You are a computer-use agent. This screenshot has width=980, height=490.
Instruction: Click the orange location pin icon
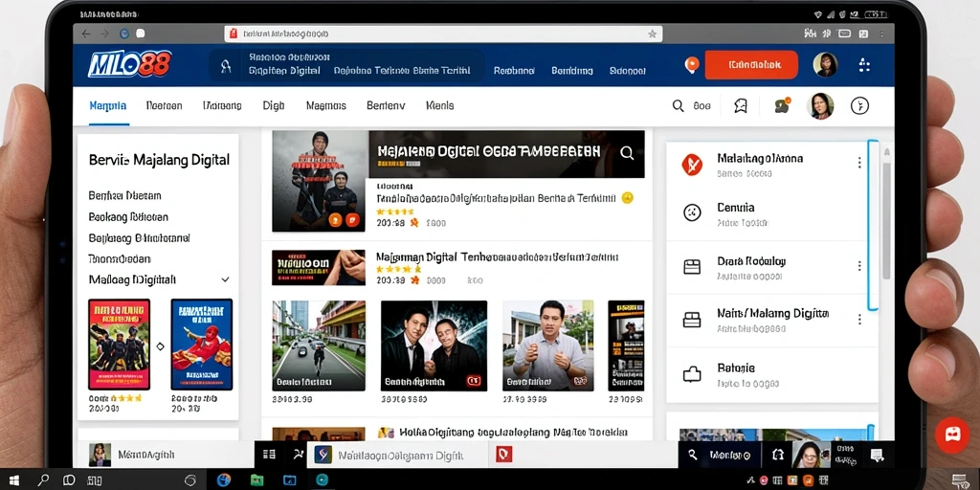pos(691,65)
